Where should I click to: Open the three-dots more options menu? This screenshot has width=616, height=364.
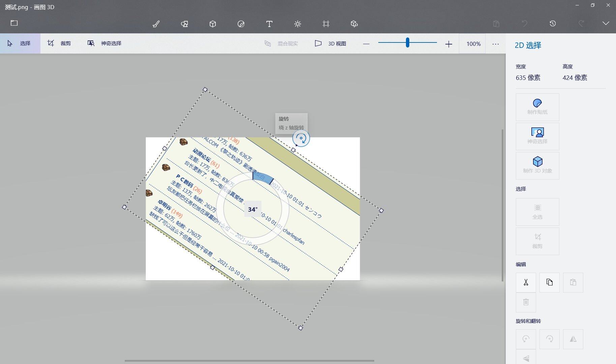point(495,44)
